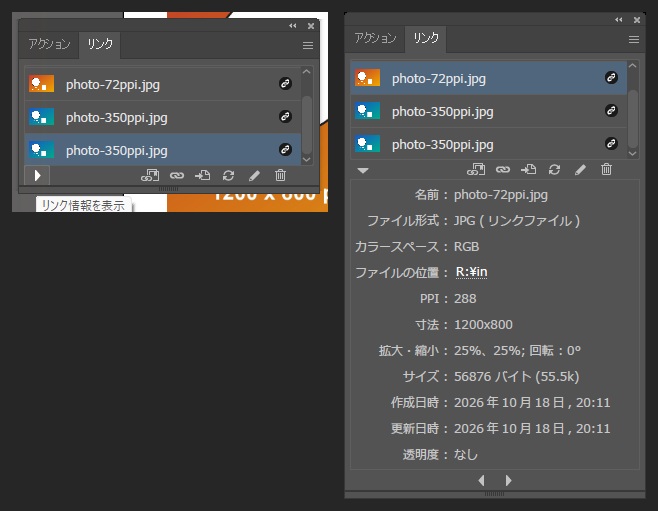Click Update Link icon in right panel
Screen dimensions: 658x511
pos(554,169)
